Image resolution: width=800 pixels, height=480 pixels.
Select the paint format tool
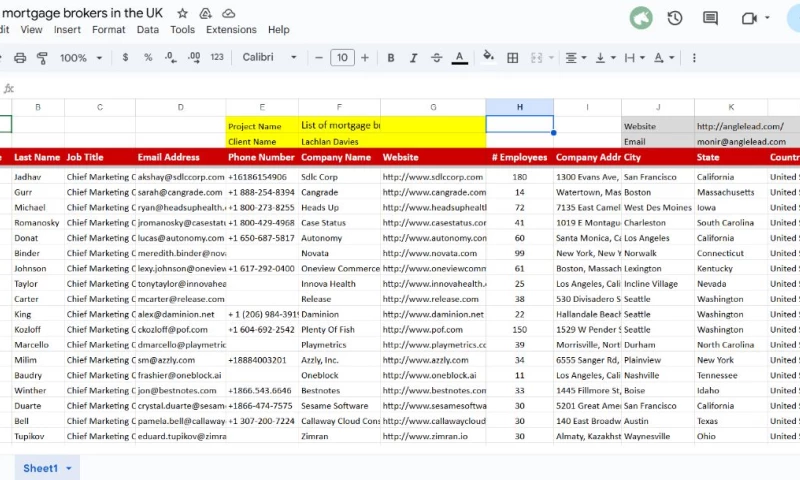point(42,58)
